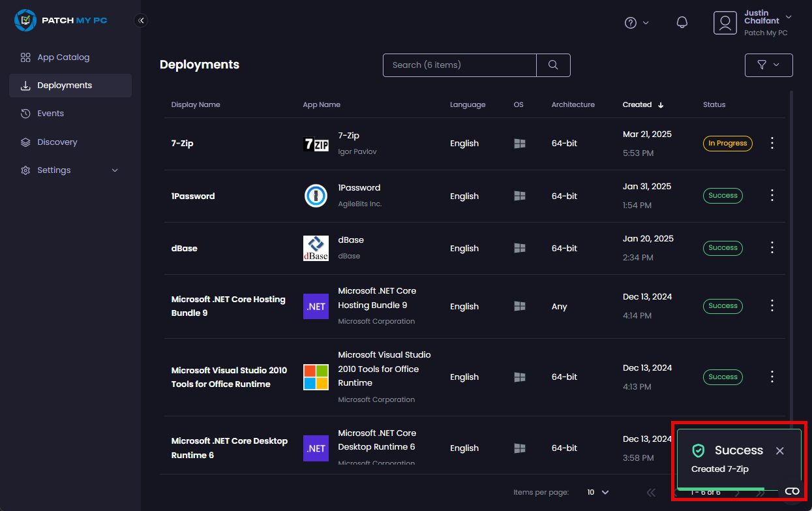The height and width of the screenshot is (511, 812).
Task: Click into the Search deployments field
Action: 459,65
